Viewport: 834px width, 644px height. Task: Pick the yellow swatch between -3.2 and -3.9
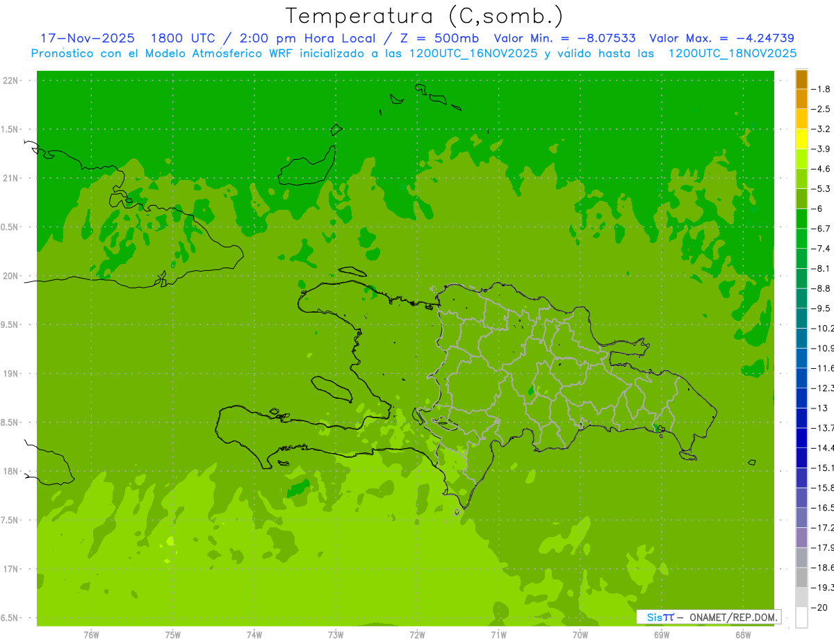tap(801, 139)
